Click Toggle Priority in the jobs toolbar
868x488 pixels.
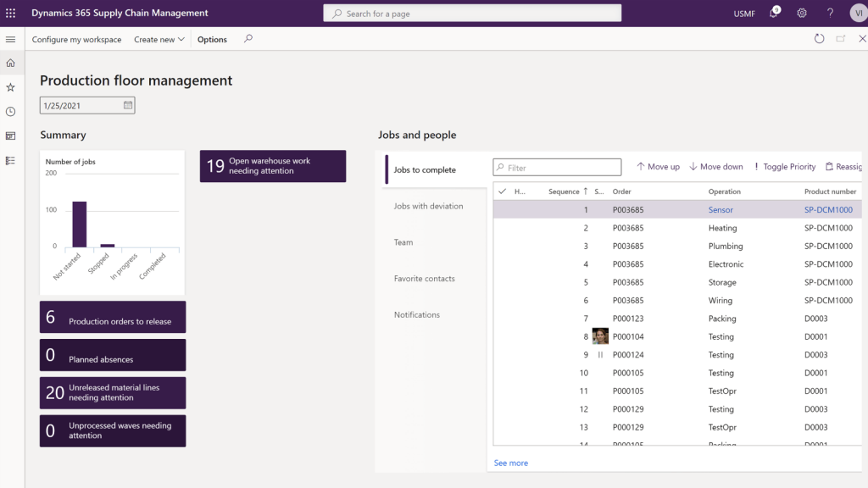784,167
